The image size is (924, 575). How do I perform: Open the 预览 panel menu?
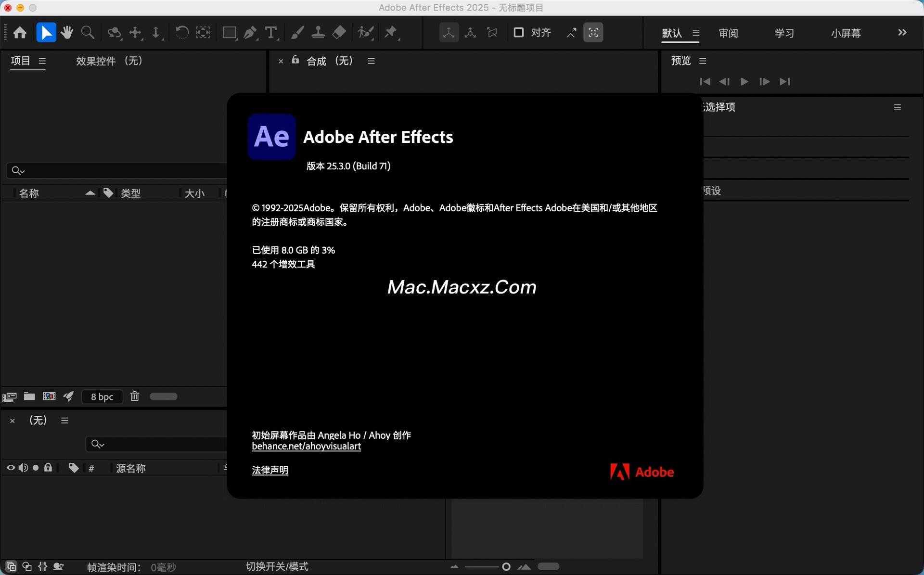703,61
